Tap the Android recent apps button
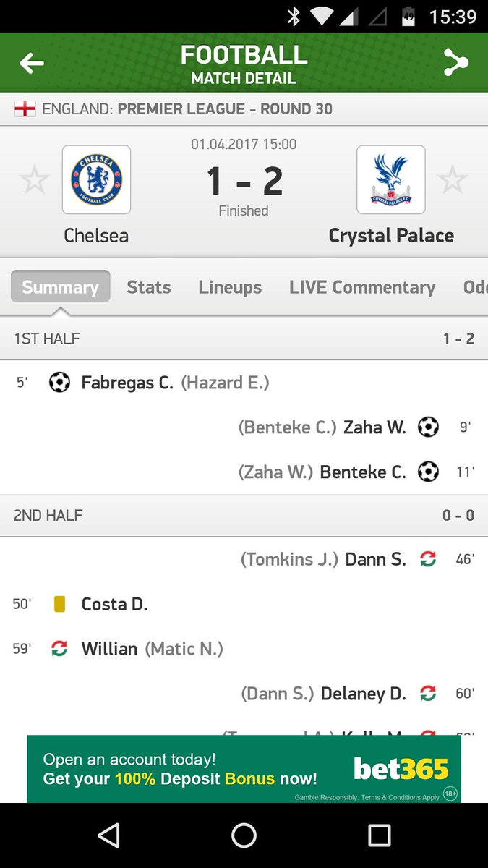This screenshot has width=488, height=868. [380, 835]
